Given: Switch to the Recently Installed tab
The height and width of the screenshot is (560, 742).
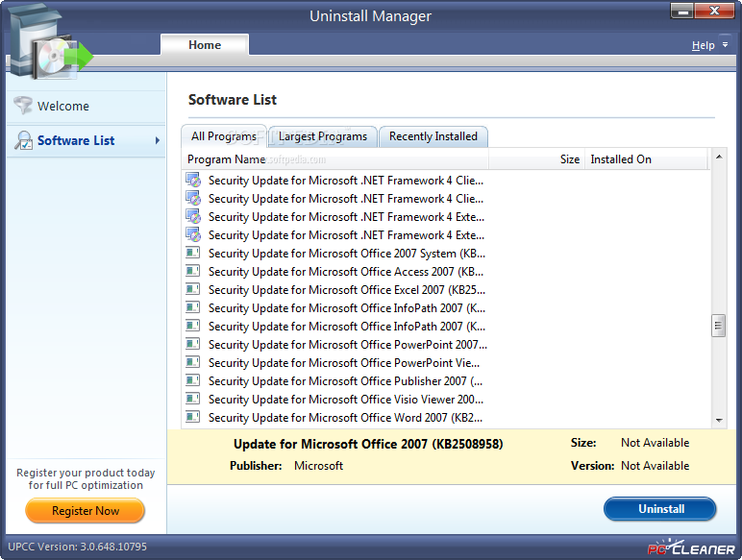Looking at the screenshot, I should click(x=433, y=136).
